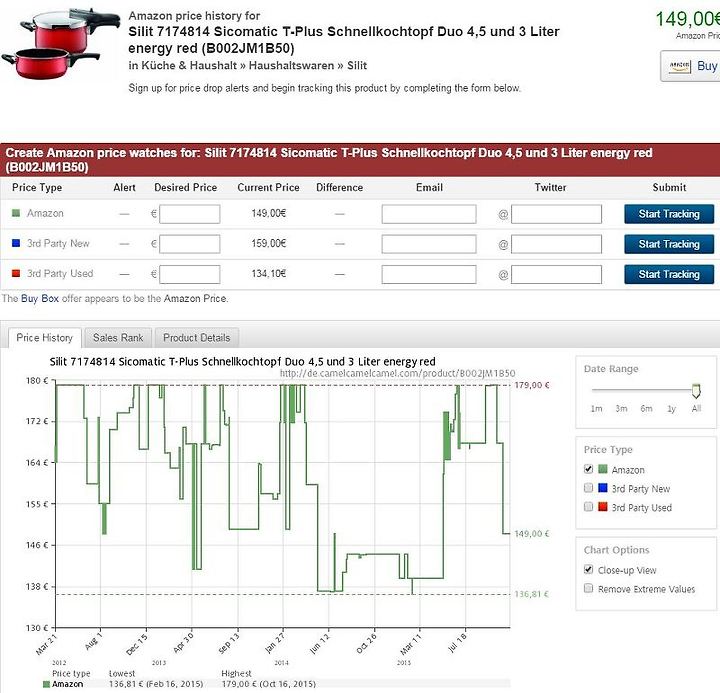This screenshot has height=693, width=720.
Task: Select the Price History tab
Action: pos(45,338)
